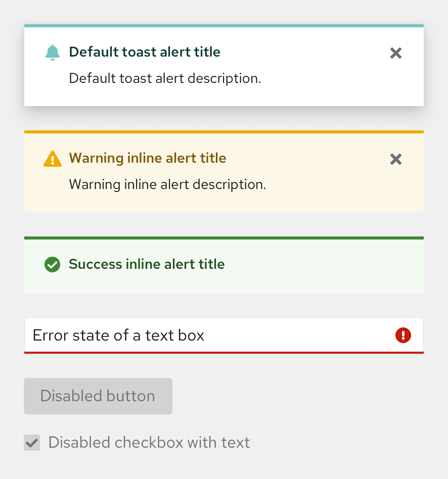
Task: Select the "Default toast alert description." text
Action: click(x=165, y=78)
